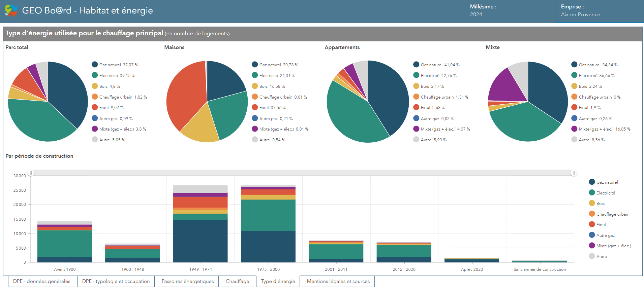Hide Bois in the bar chart legend
This screenshot has width=644, height=289.
[597, 203]
